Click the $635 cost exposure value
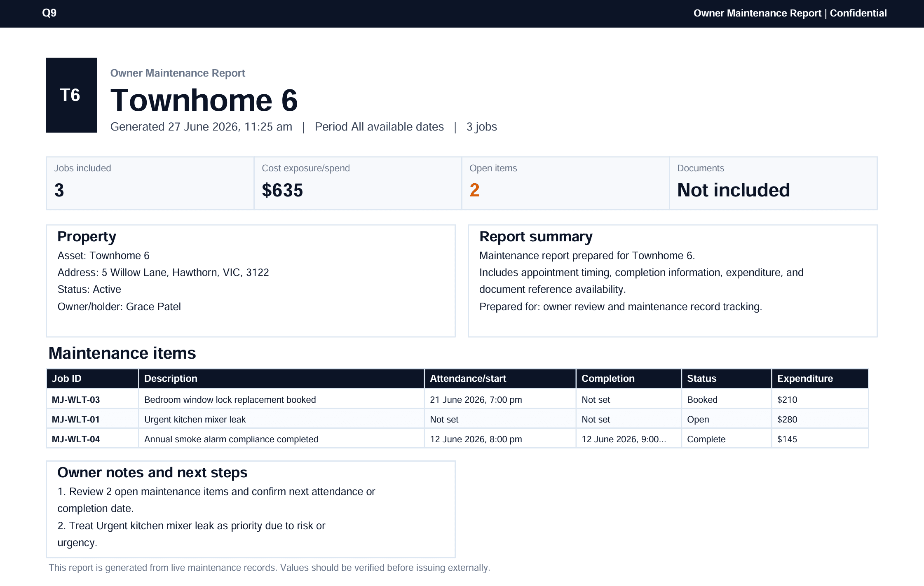The width and height of the screenshot is (924, 586). tap(282, 190)
